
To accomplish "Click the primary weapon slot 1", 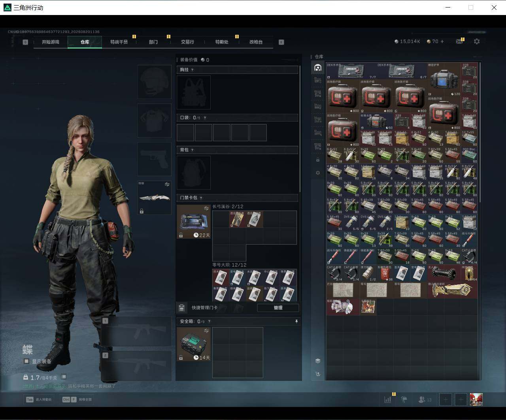I will (136, 331).
